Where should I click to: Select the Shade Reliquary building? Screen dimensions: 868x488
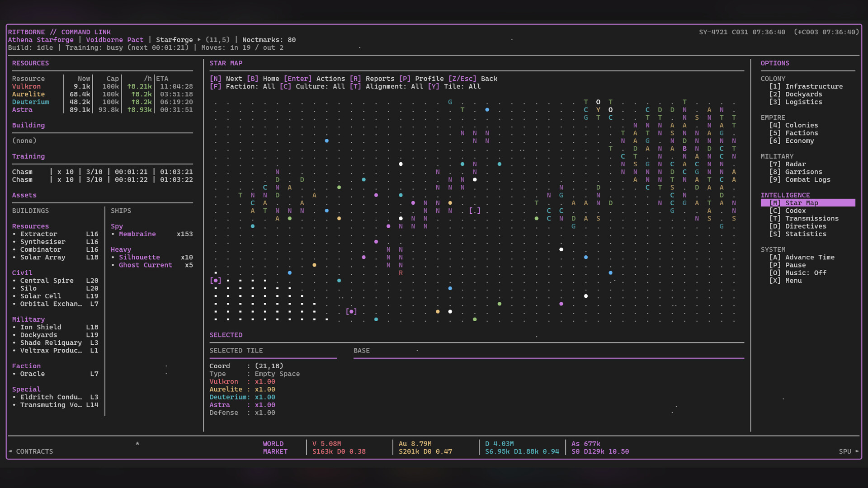pos(55,343)
